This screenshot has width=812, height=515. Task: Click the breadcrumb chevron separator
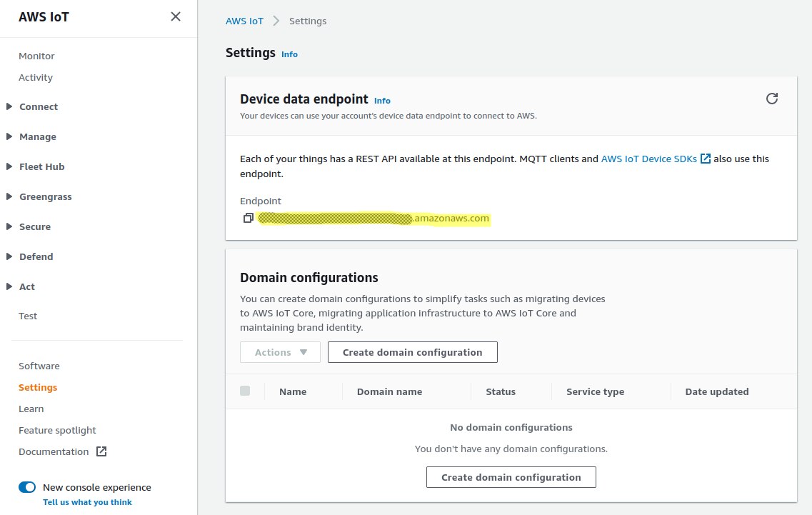pos(276,21)
